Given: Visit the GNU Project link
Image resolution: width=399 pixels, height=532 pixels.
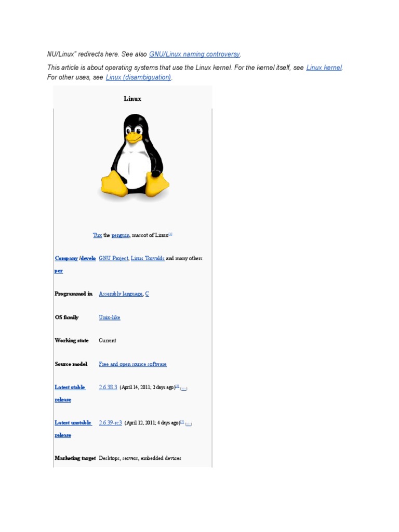Looking at the screenshot, I should [x=113, y=258].
